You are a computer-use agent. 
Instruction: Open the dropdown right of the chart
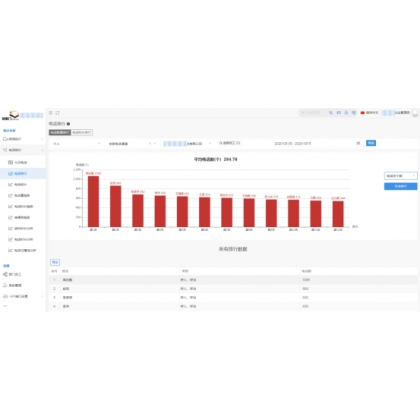coord(401,176)
